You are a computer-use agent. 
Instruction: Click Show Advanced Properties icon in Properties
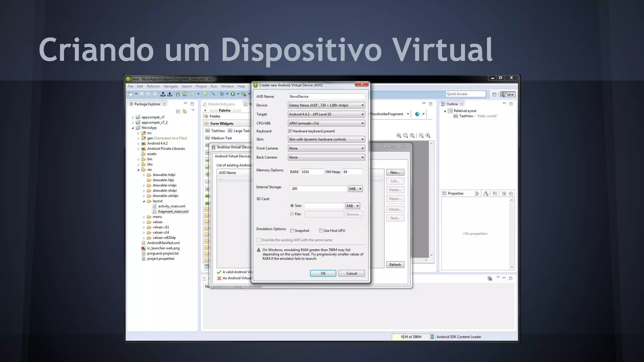[477, 194]
